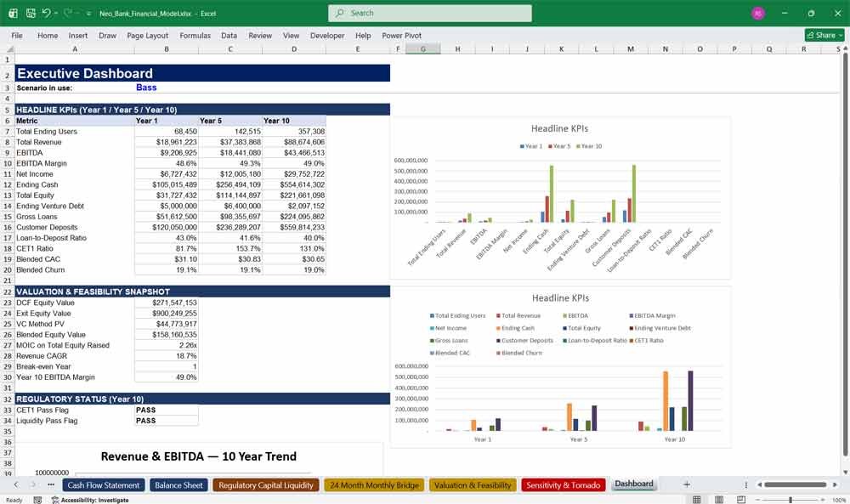The width and height of the screenshot is (850, 504).
Task: Open the View ribbon tab
Action: click(x=291, y=35)
